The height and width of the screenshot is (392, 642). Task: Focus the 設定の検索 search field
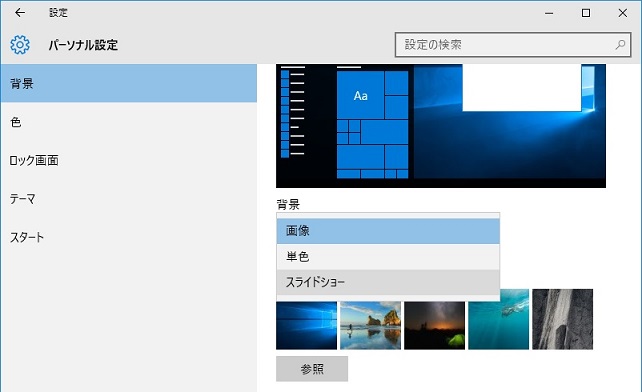(x=513, y=45)
